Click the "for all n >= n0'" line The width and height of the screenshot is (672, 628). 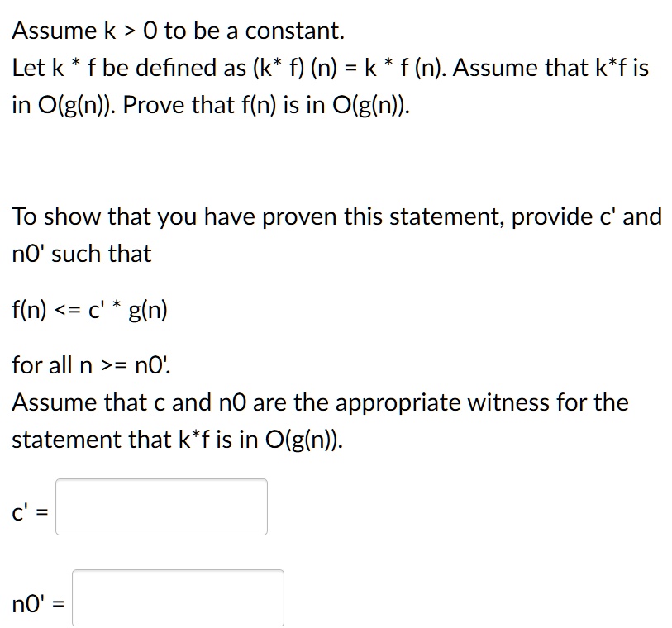click(91, 365)
